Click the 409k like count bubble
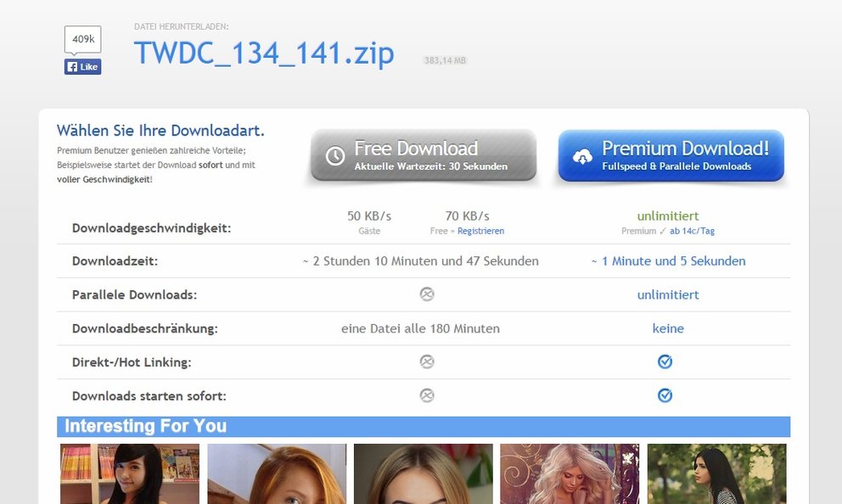The width and height of the screenshot is (842, 504). [x=82, y=39]
